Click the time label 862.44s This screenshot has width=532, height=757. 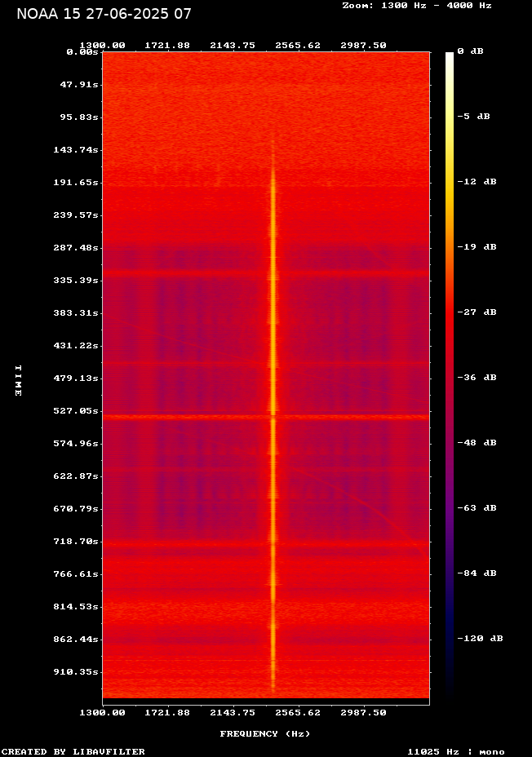click(x=76, y=640)
